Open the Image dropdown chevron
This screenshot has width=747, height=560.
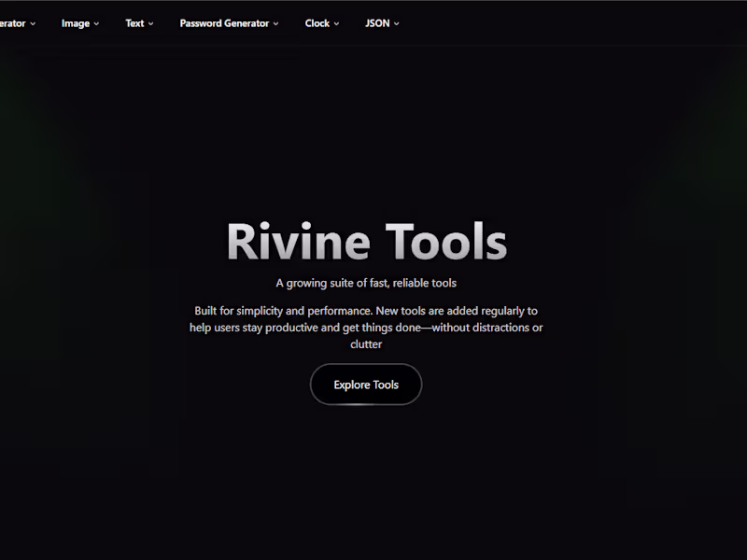pyautogui.click(x=98, y=23)
